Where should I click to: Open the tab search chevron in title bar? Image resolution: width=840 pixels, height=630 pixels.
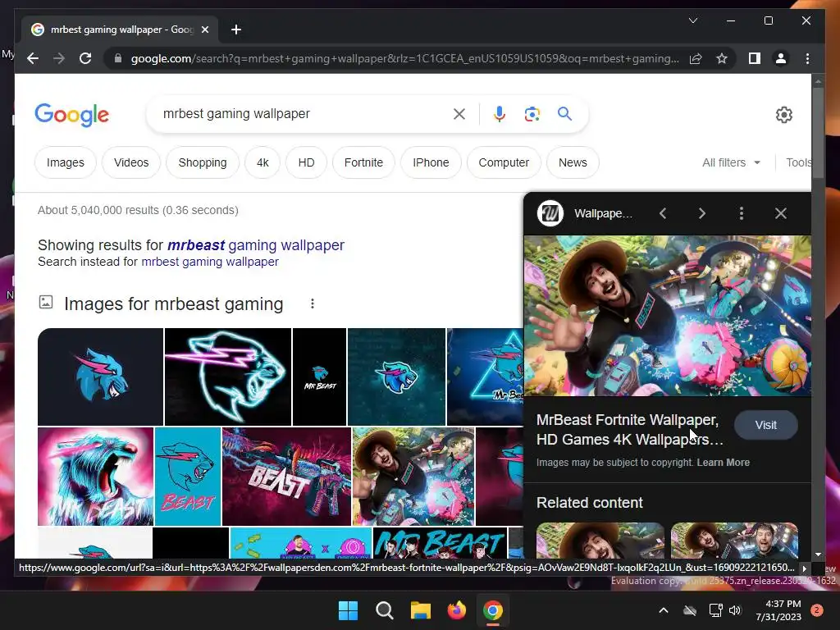[692, 21]
